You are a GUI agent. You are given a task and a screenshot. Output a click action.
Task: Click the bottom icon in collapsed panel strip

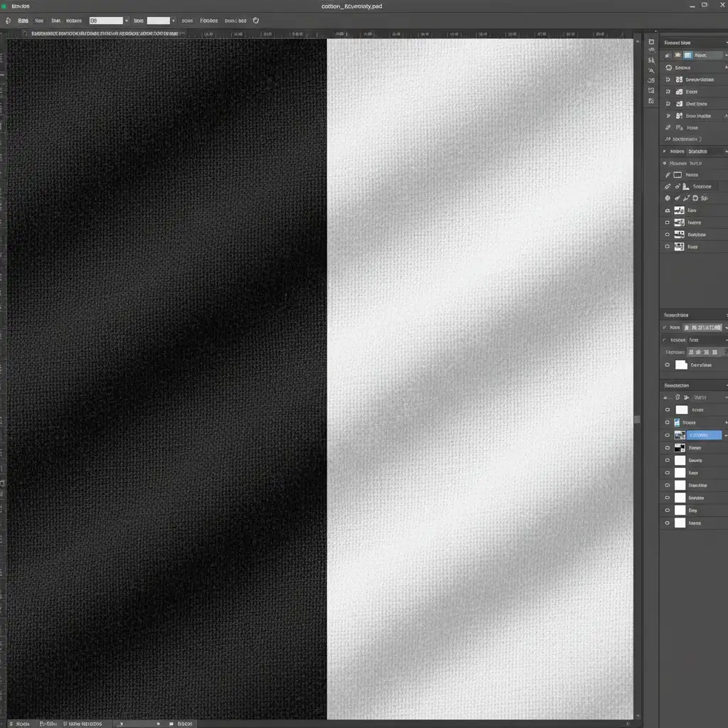[651, 102]
